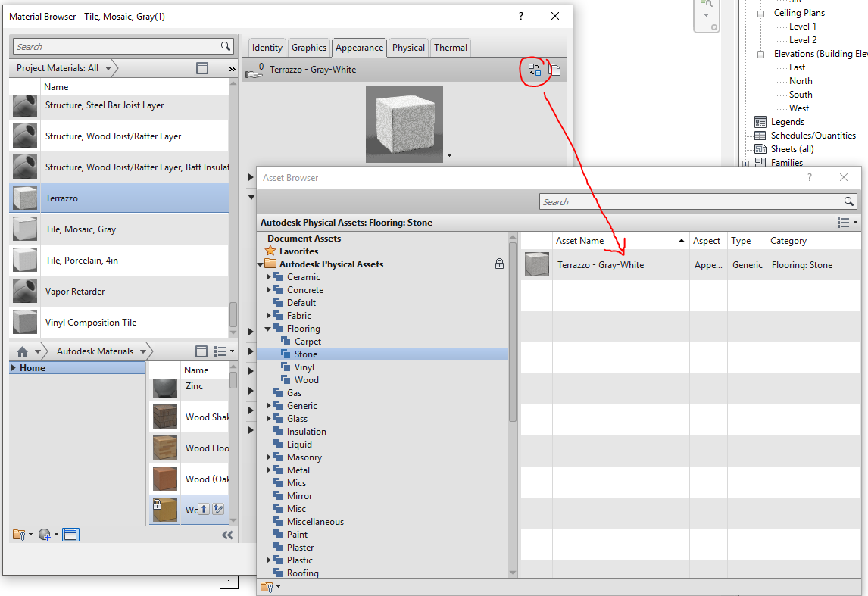Click the Asset Browser help question mark
This screenshot has width=868, height=596.
pyautogui.click(x=810, y=178)
